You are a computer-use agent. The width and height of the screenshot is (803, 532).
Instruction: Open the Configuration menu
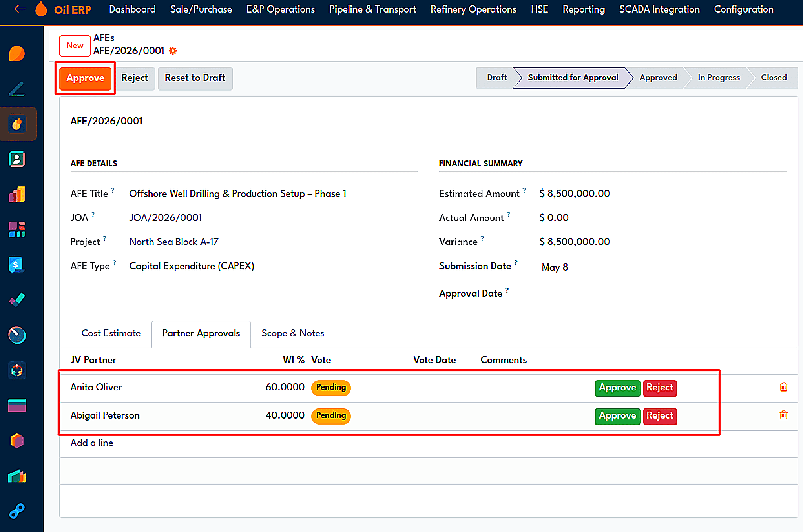coord(743,9)
